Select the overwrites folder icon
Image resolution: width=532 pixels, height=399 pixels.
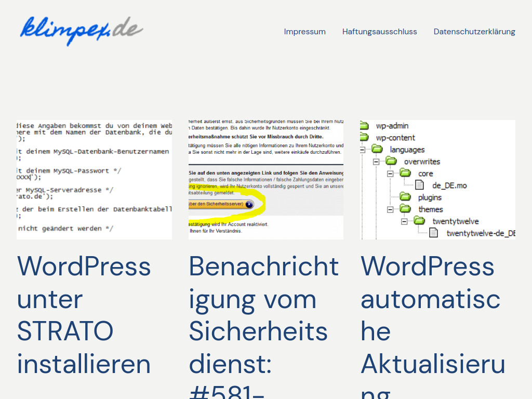tap(391, 162)
